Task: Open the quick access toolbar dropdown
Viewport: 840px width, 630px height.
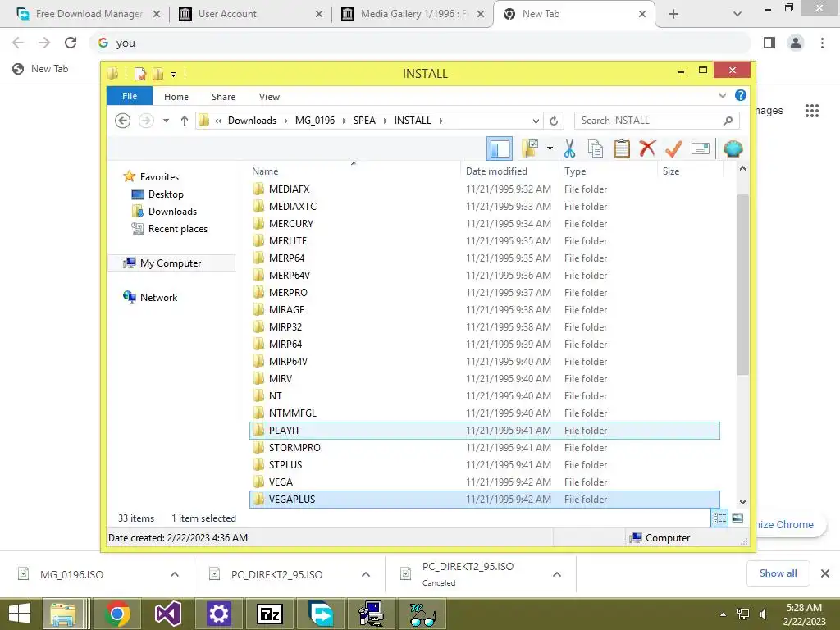Action: (173, 74)
